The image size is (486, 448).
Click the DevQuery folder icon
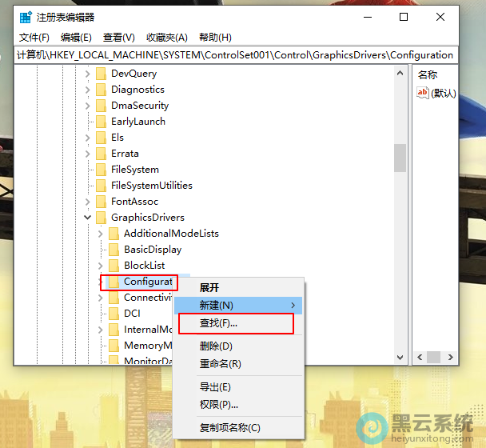pyautogui.click(x=101, y=74)
